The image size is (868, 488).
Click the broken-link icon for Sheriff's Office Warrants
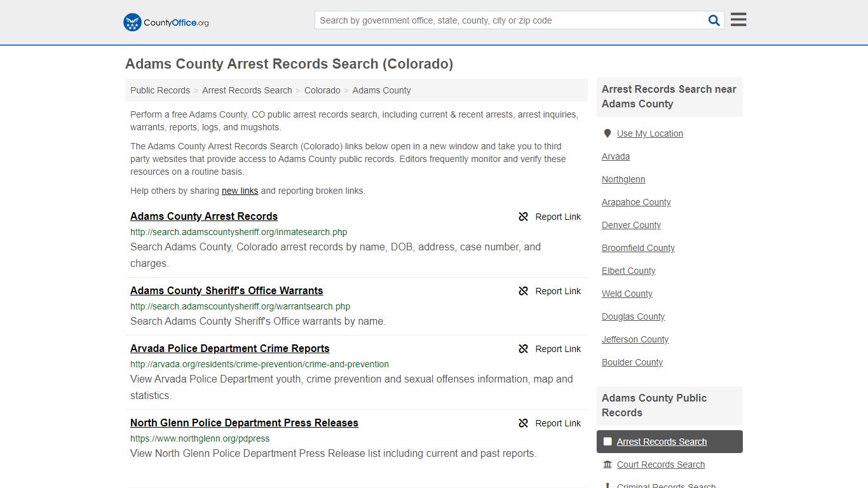524,291
